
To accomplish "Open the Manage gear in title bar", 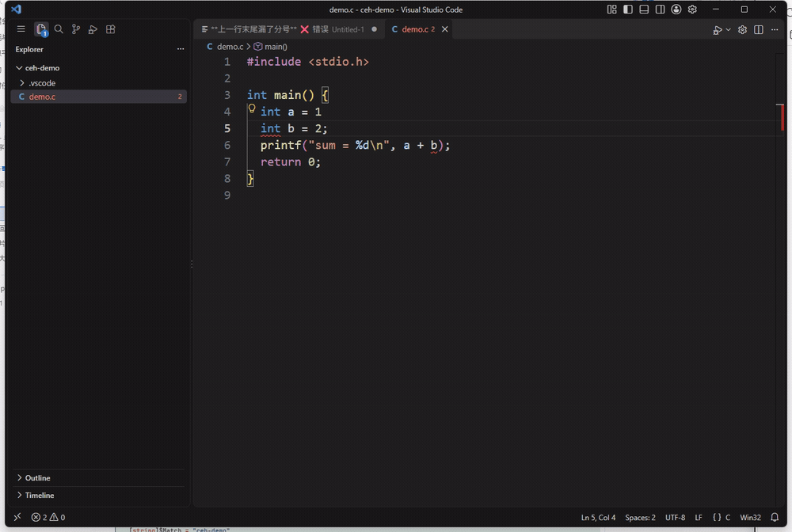I will click(x=692, y=9).
